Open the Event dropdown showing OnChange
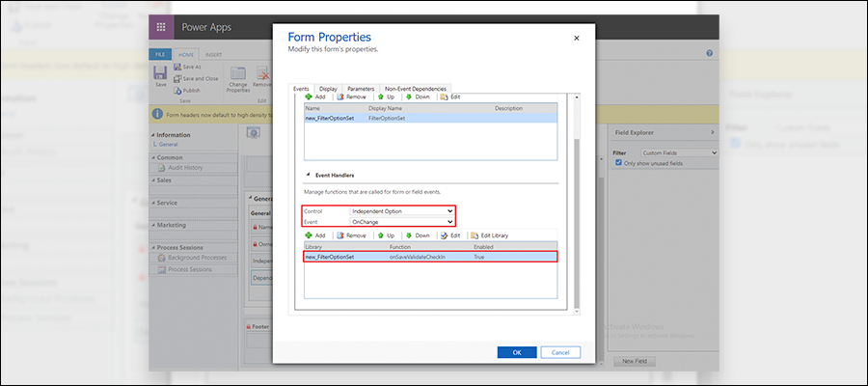Screen dimensions: 868x386 402,222
